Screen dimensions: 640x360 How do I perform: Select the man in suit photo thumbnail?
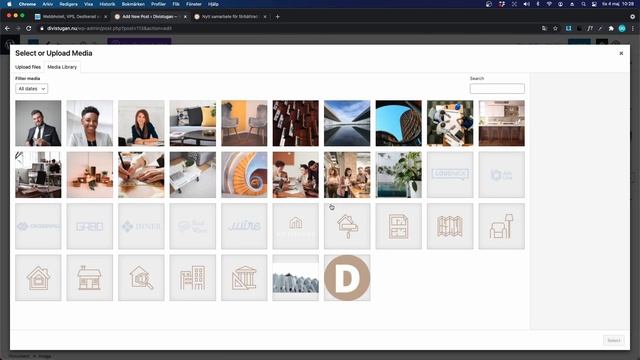click(38, 123)
